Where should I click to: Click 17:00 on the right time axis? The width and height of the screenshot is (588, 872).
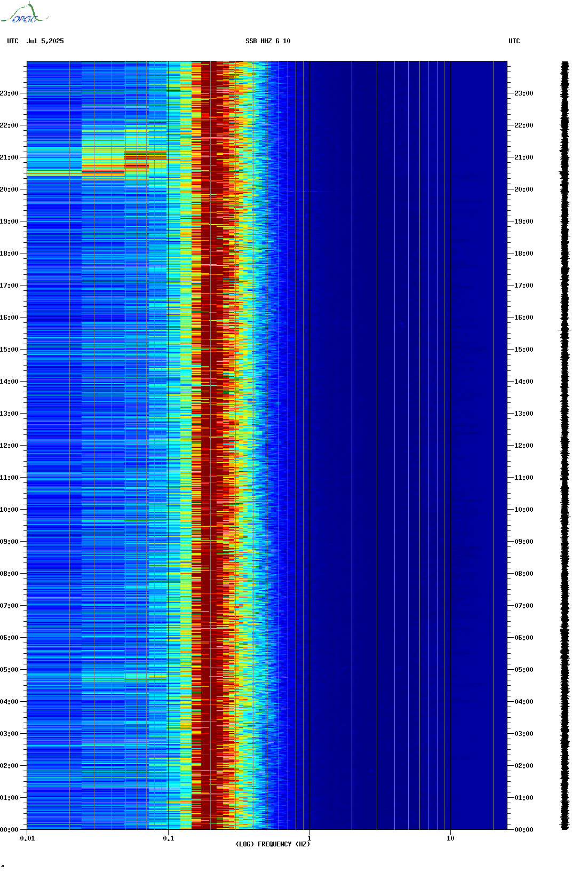pyautogui.click(x=524, y=286)
